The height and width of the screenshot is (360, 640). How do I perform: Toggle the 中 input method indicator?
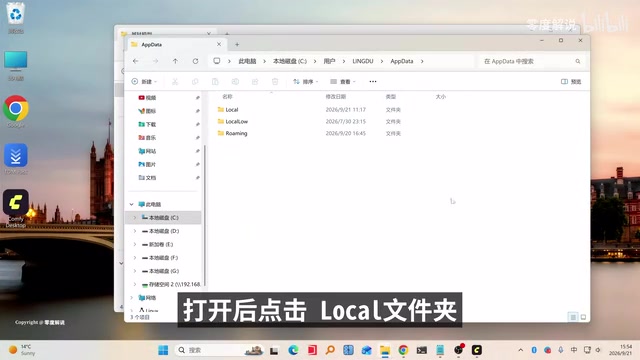pos(574,350)
